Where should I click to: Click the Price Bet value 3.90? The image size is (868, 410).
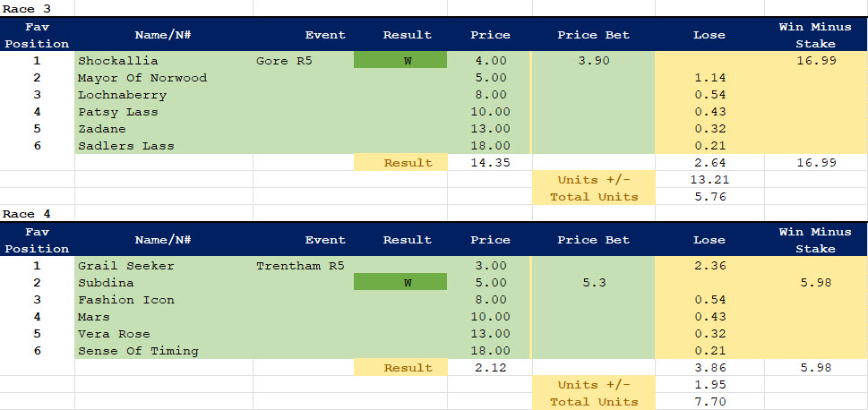click(593, 61)
